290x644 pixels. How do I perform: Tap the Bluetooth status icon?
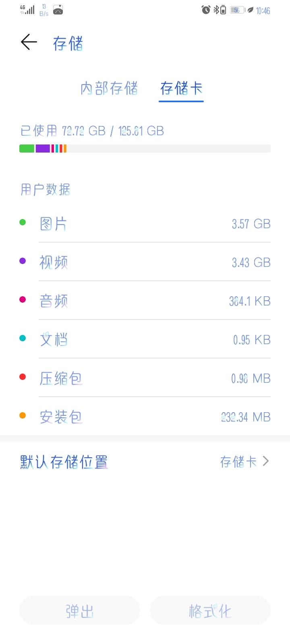pyautogui.click(x=216, y=10)
